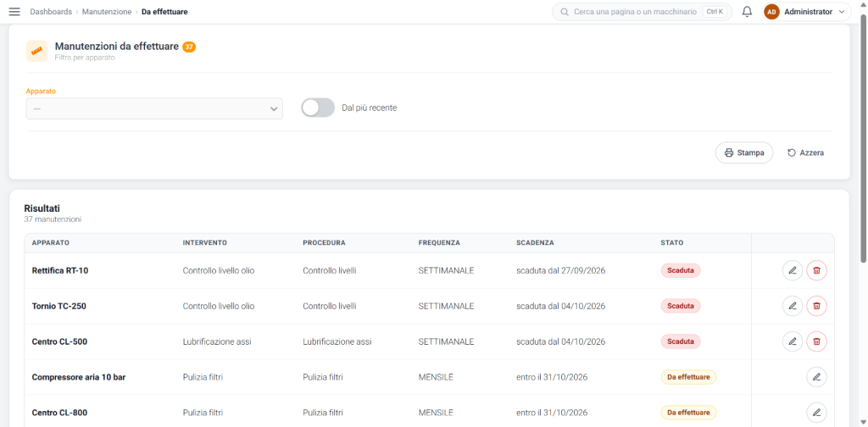
Task: Open the Administrator account menu
Action: click(x=807, y=12)
